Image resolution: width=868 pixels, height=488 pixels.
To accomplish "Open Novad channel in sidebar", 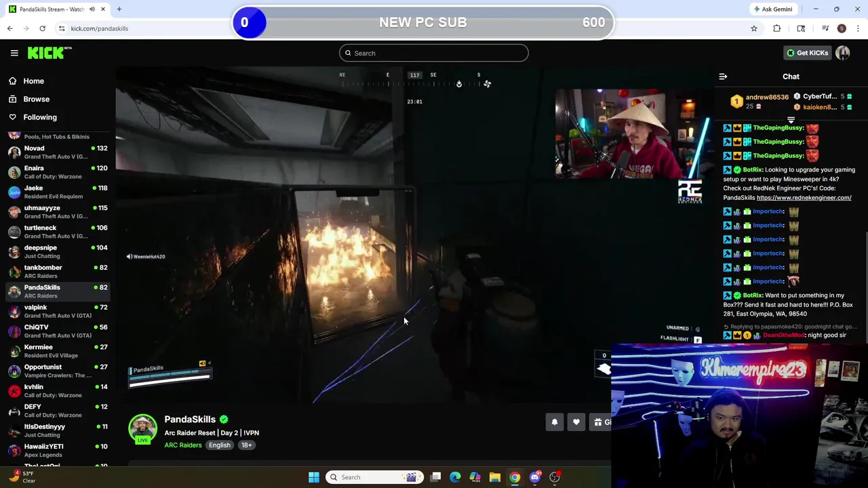I will 58,152.
